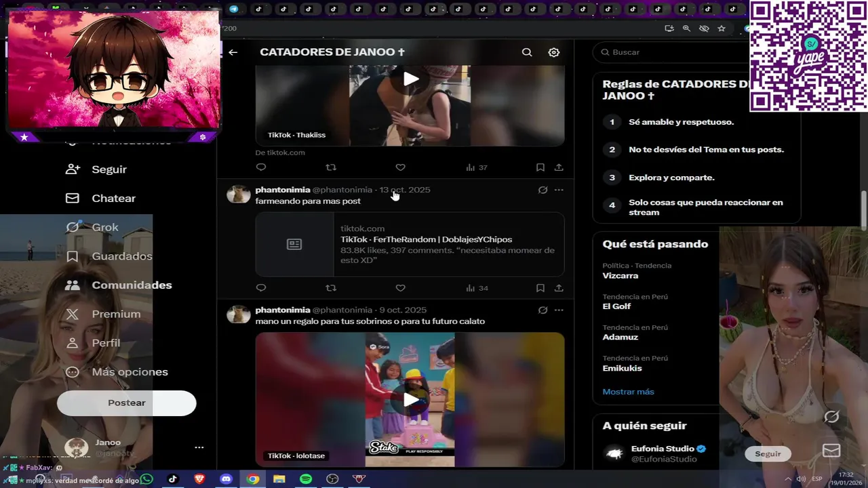The image size is (868, 488).
Task: Open WhatsApp from the taskbar
Action: [146, 479]
